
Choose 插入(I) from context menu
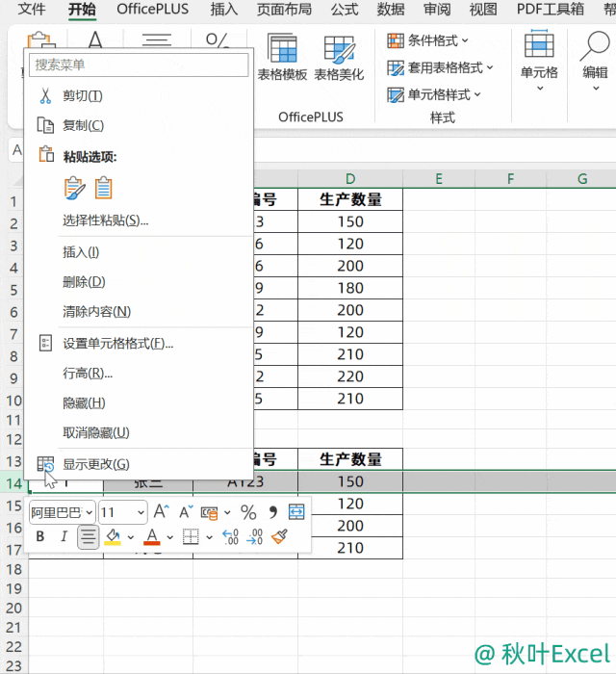[81, 252]
